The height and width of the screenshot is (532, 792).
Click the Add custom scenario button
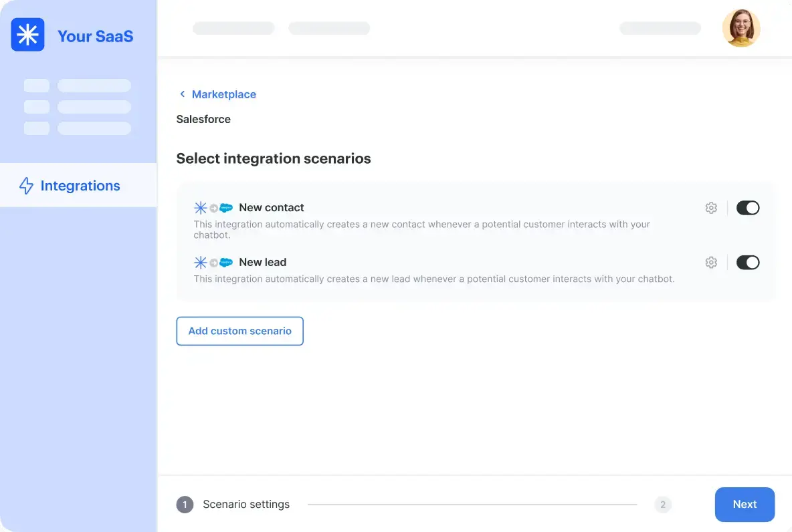click(239, 331)
